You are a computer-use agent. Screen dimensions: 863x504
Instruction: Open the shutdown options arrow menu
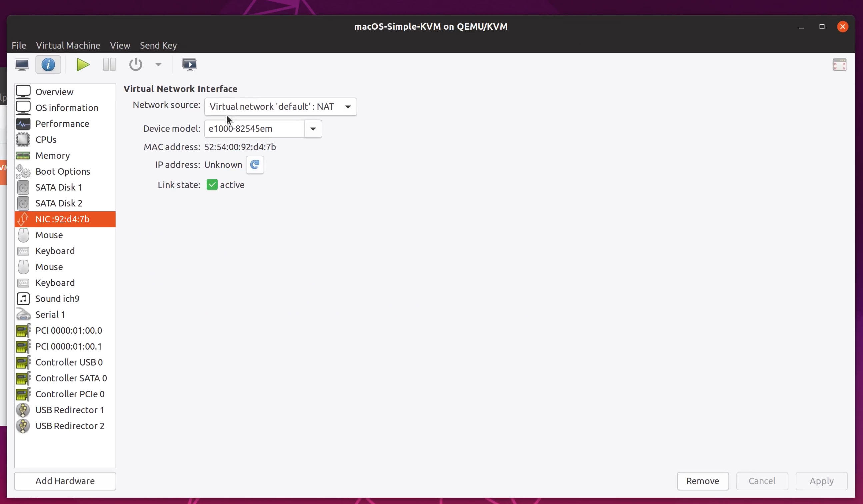158,64
